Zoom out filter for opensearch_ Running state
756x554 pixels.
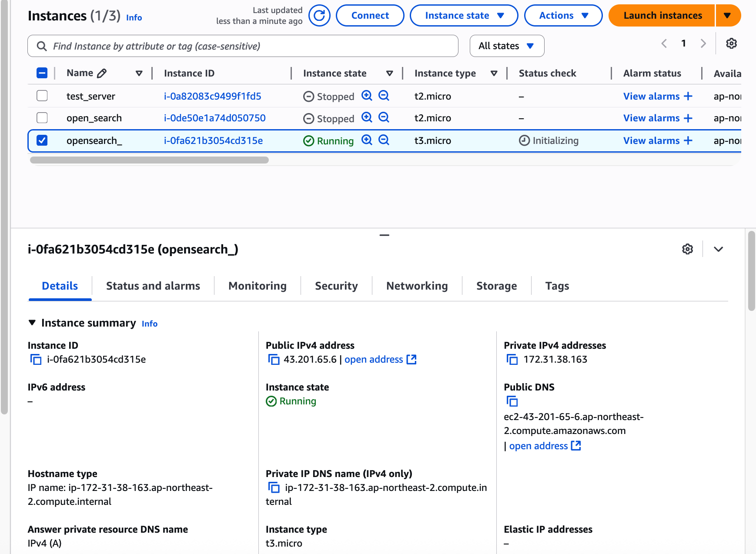(384, 140)
